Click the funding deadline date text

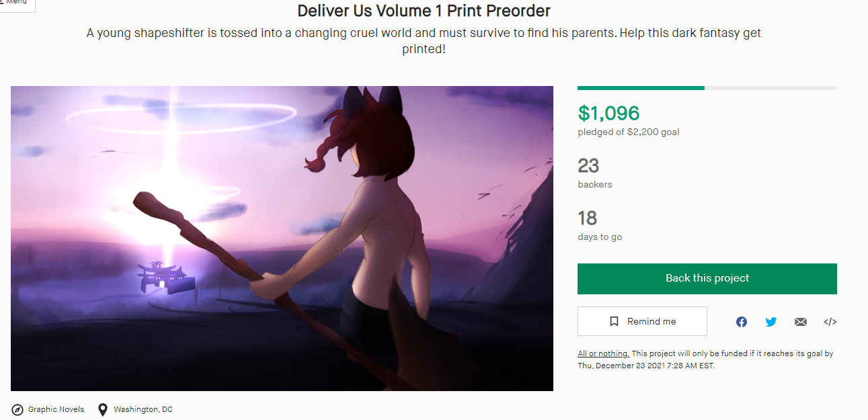click(645, 366)
